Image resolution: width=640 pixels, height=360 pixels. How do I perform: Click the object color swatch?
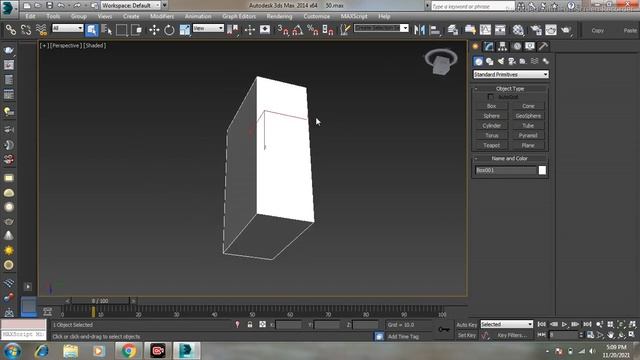[542, 170]
